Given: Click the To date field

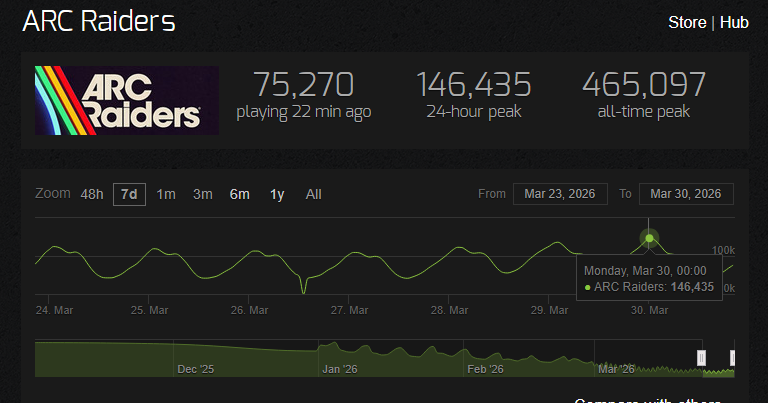Looking at the screenshot, I should point(686,194).
